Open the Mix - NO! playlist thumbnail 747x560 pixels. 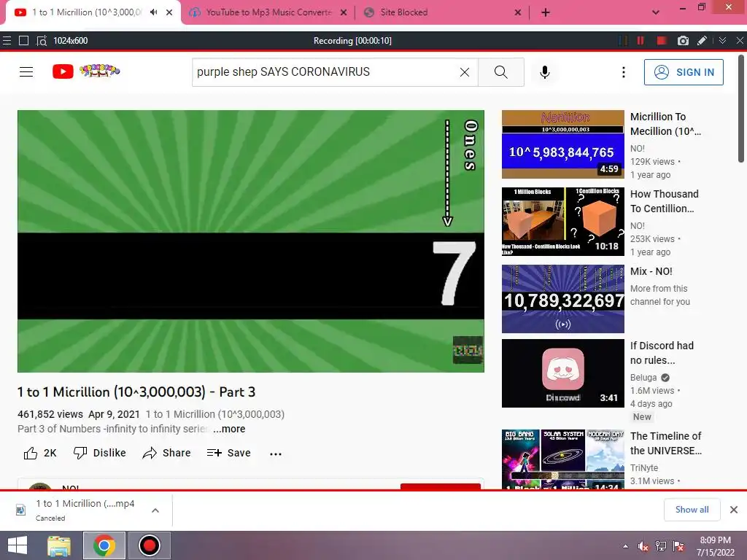(x=562, y=298)
